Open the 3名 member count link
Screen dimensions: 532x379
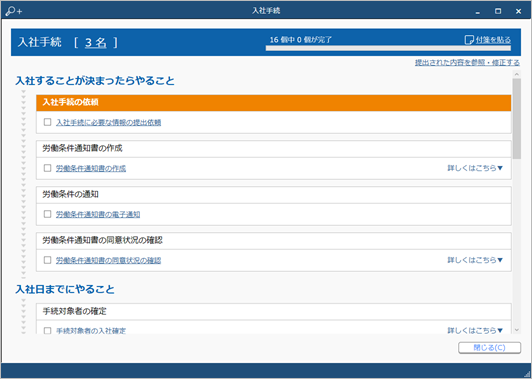pyautogui.click(x=96, y=42)
